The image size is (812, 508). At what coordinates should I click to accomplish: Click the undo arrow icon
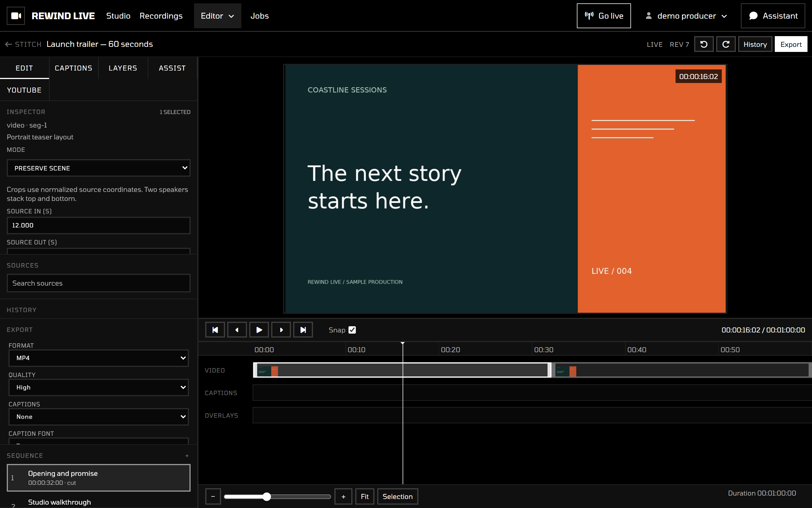click(704, 44)
